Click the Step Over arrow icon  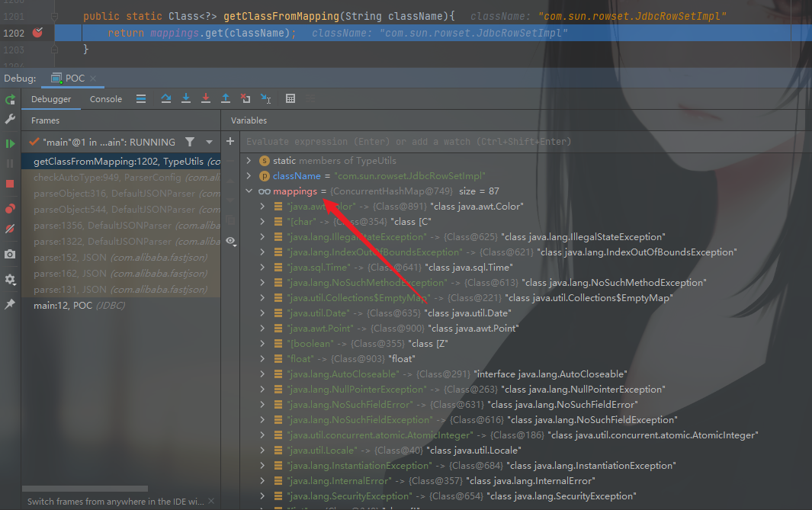point(165,98)
